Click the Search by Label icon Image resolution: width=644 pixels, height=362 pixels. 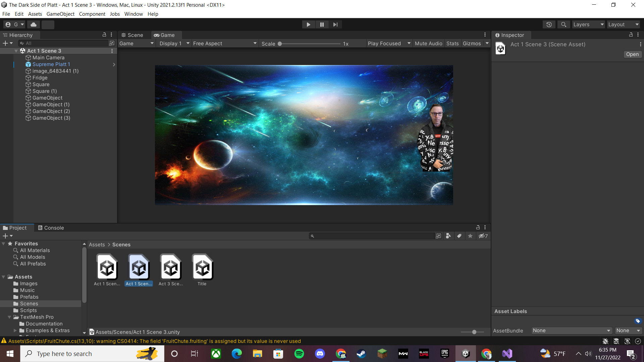[459, 236]
